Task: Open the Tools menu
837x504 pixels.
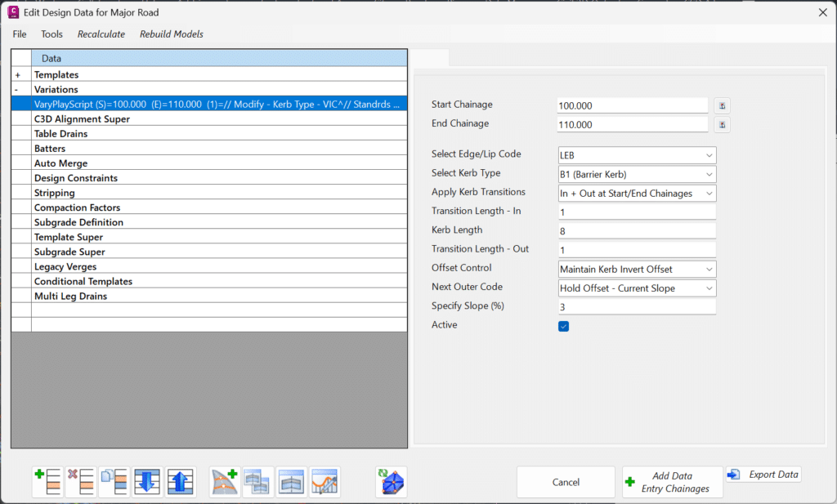Action: 51,34
